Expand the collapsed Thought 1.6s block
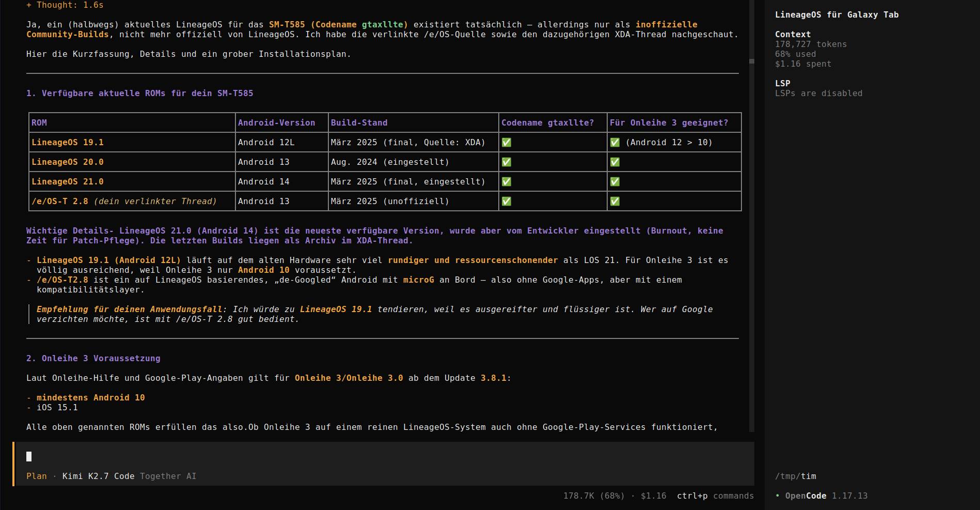The height and width of the screenshot is (510, 980). [65, 5]
